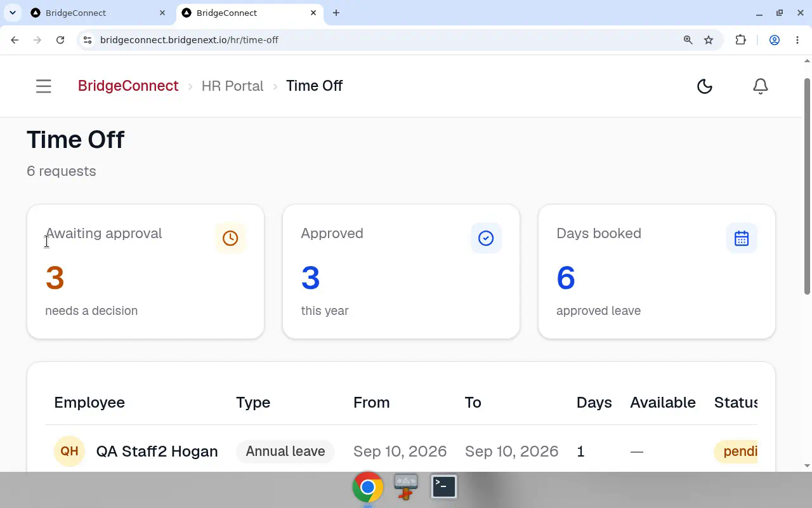Switch to the first BridgeConnect tab
The height and width of the screenshot is (508, 812).
pos(99,13)
